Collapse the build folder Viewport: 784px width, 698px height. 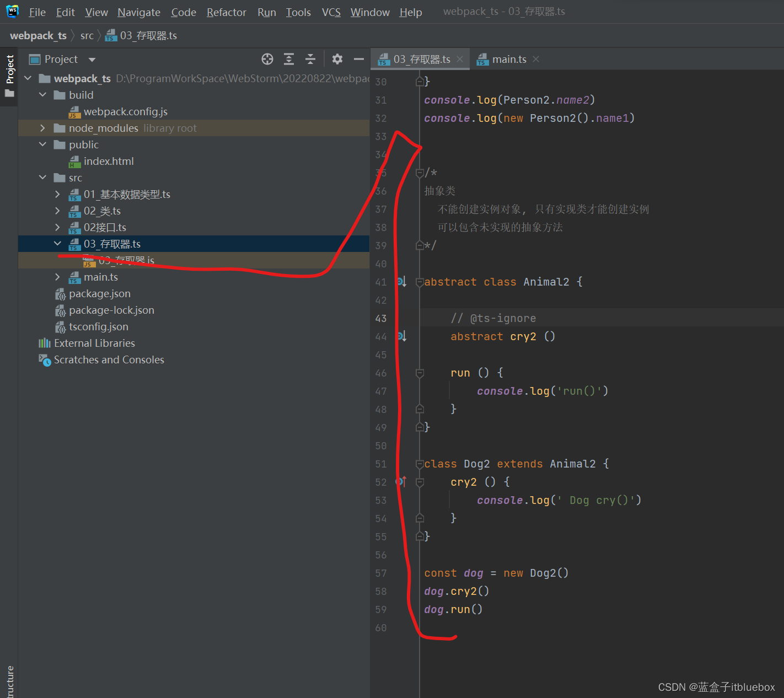[x=43, y=95]
